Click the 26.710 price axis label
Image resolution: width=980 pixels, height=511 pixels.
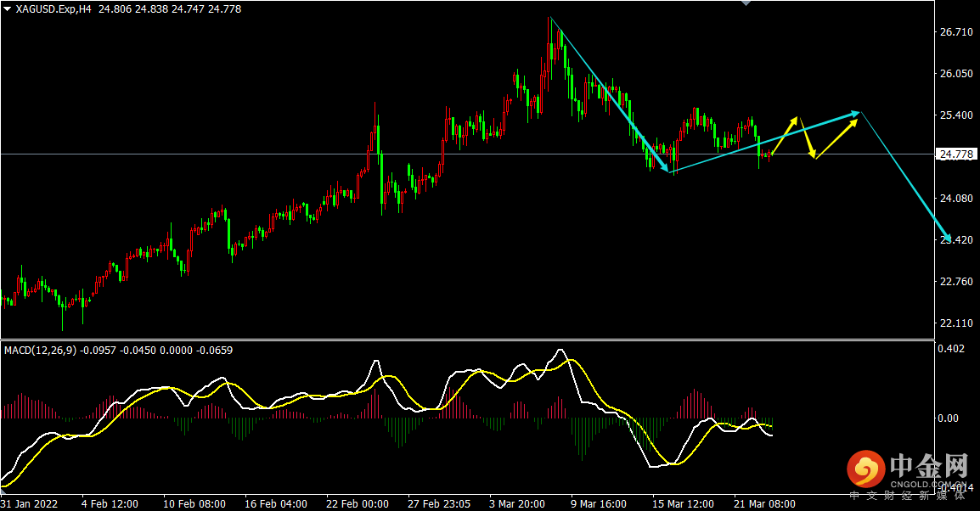tap(955, 32)
